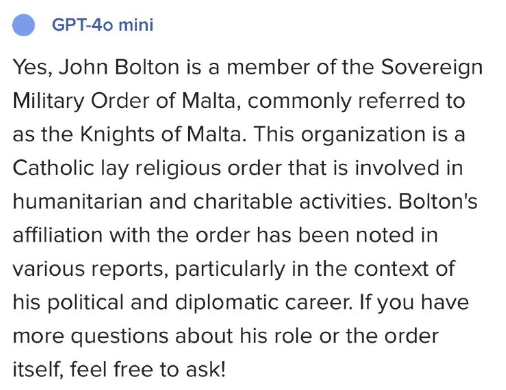Click the possessive "Bolton's" ending the fifth line
This screenshot has height=390, width=506.
point(438,202)
